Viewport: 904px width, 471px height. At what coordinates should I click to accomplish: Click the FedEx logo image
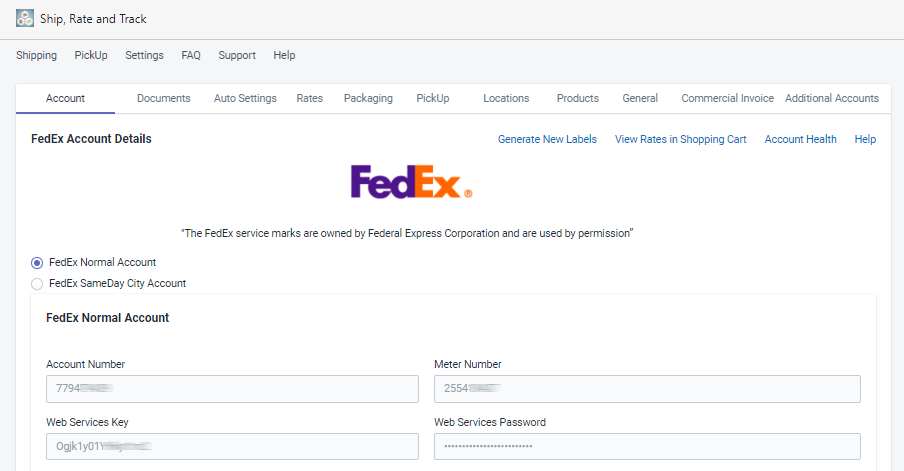coord(412,182)
